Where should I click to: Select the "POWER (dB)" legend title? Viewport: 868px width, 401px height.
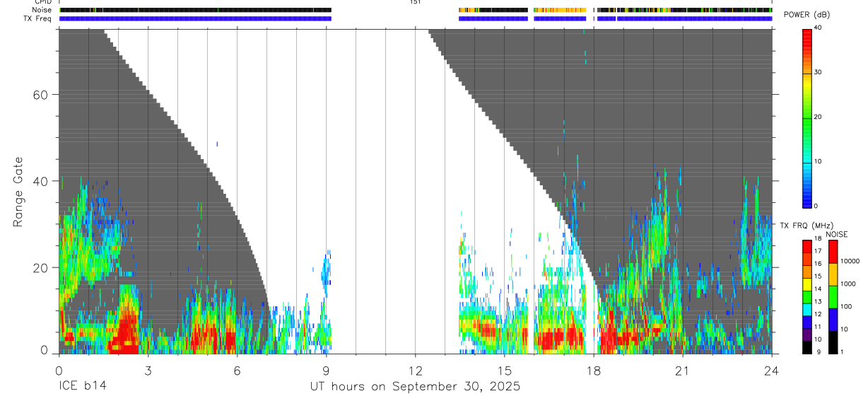(807, 15)
